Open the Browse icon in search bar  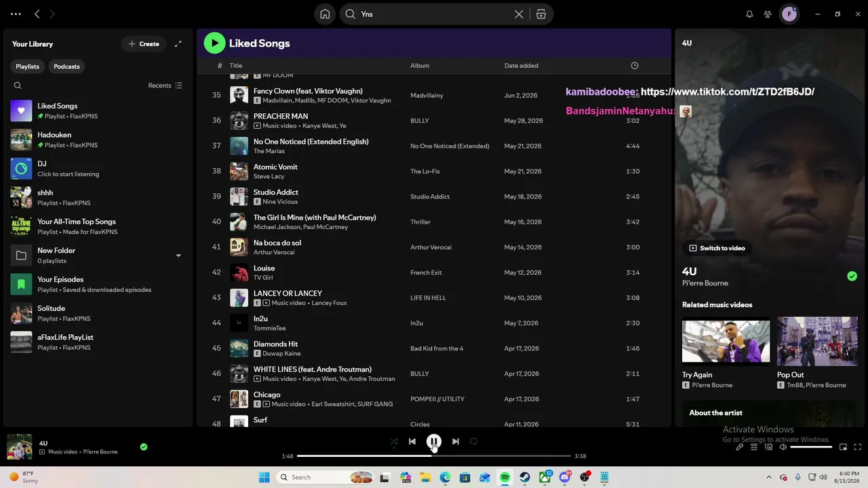[x=541, y=14]
